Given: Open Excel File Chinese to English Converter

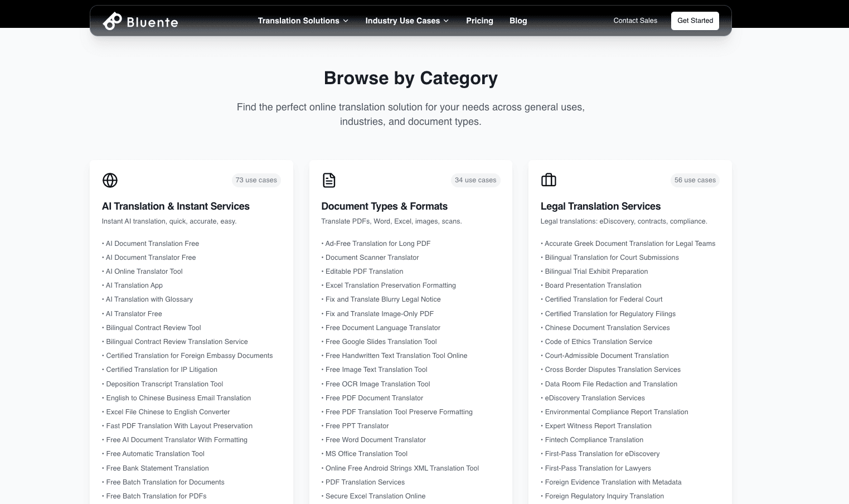Looking at the screenshot, I should [168, 412].
